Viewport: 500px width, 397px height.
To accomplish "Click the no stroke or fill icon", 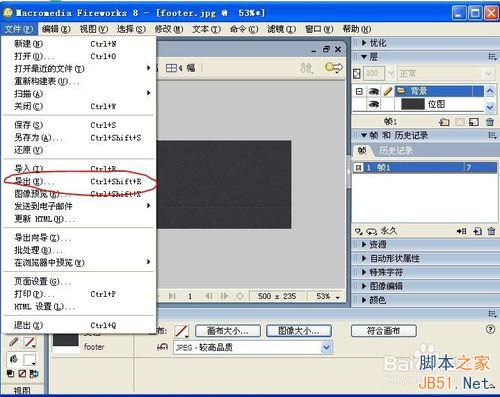I will pos(22,374).
